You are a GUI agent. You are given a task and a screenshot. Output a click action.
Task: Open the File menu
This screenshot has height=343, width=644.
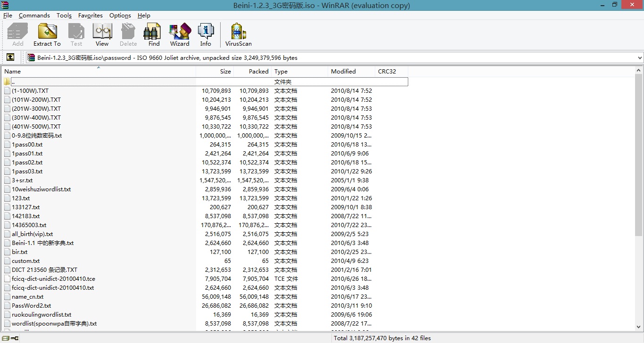pyautogui.click(x=8, y=16)
